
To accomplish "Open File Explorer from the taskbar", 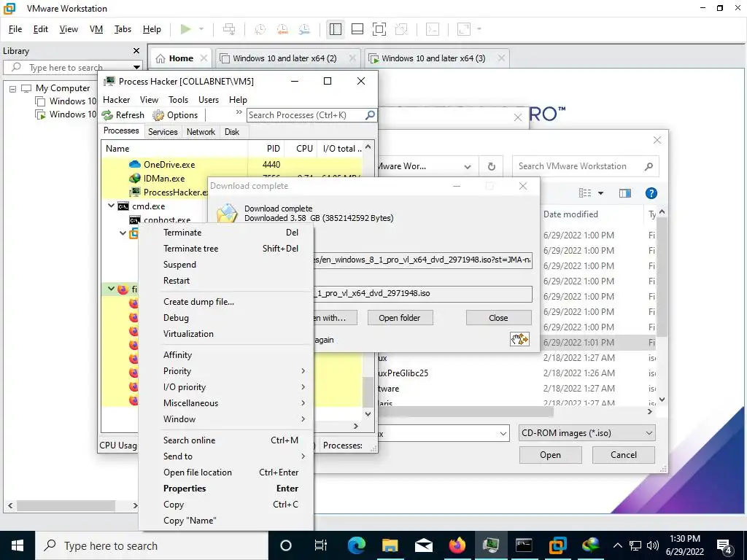I will pos(390,545).
